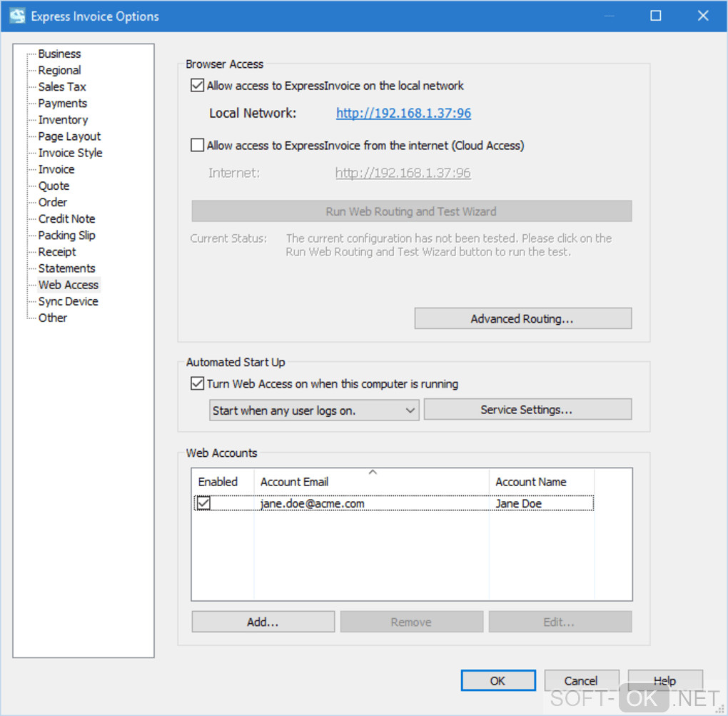Sort by Account Email column header

pos(371,482)
